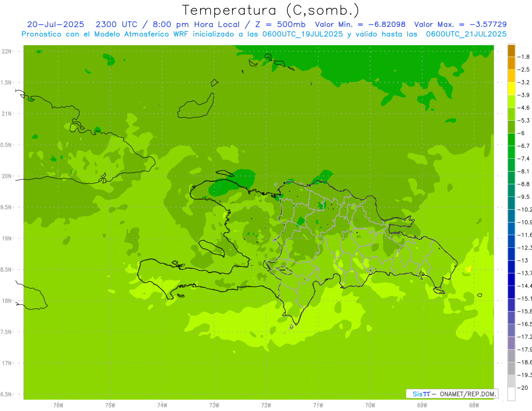
Task: Click the '-14.4' colorbar label
Action: (x=525, y=286)
